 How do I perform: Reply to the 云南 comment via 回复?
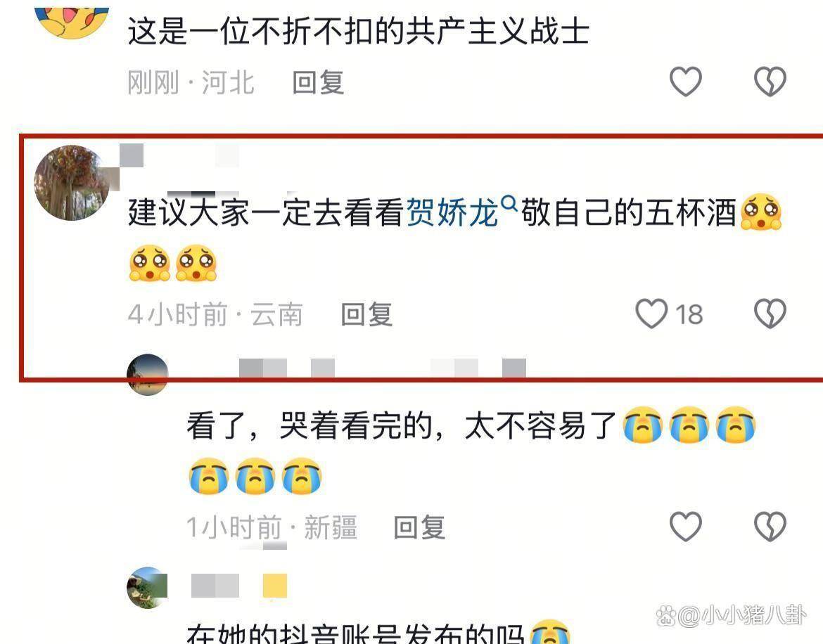tap(366, 314)
